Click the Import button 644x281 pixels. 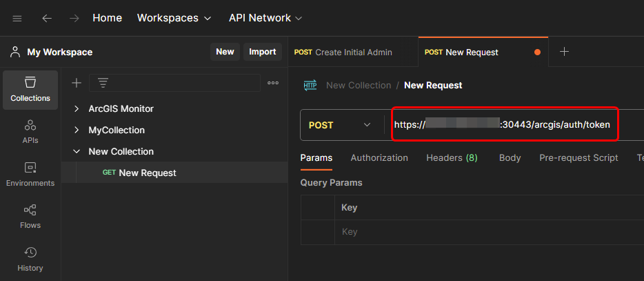(262, 52)
